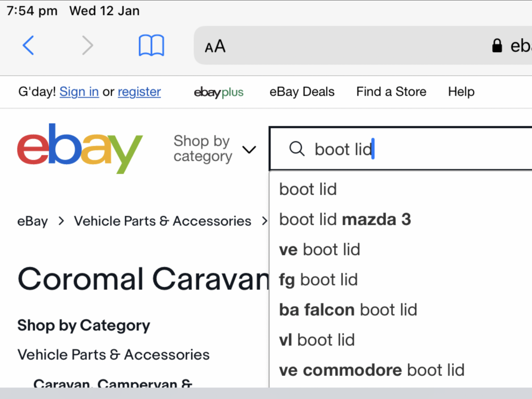This screenshot has height=399, width=532.
Task: Click the Sign in link
Action: [x=79, y=92]
